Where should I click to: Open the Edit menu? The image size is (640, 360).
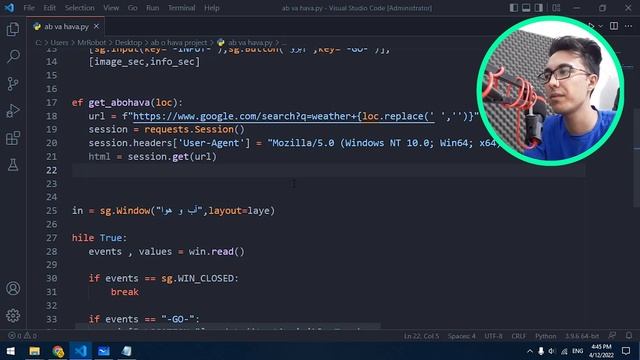click(49, 8)
